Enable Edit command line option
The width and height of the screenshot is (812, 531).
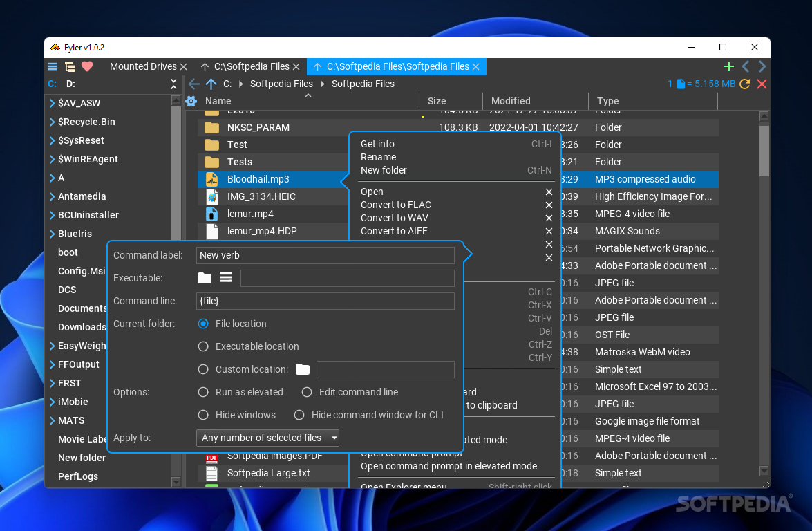[307, 392]
